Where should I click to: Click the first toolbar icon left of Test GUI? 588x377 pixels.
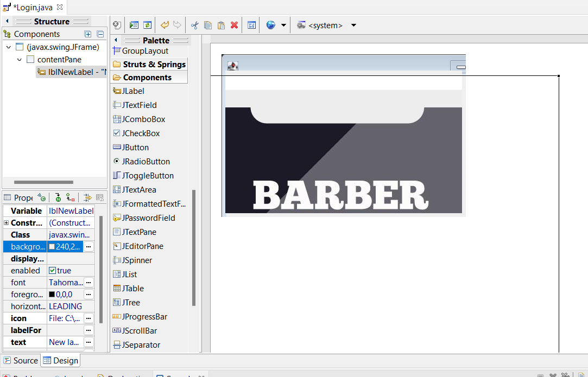[117, 25]
